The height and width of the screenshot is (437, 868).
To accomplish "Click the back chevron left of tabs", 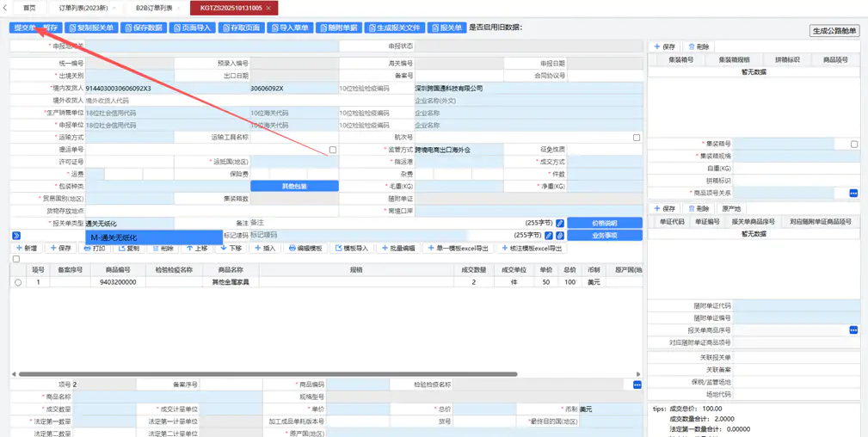I will [x=4, y=8].
